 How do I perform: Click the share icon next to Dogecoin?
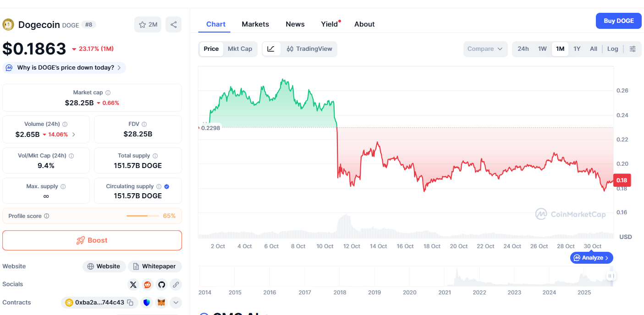(173, 25)
